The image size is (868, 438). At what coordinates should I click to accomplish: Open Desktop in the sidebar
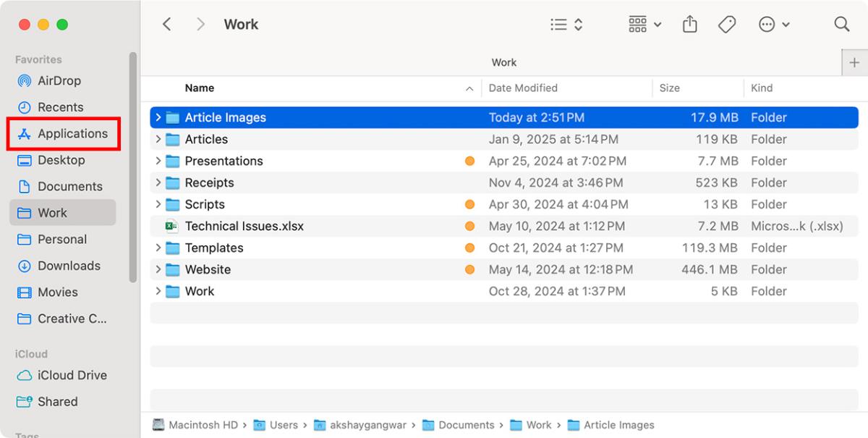[51, 160]
